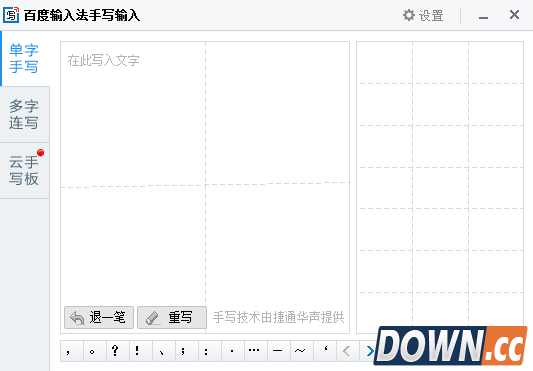Go to next punctuation page arrow

[x=370, y=351]
